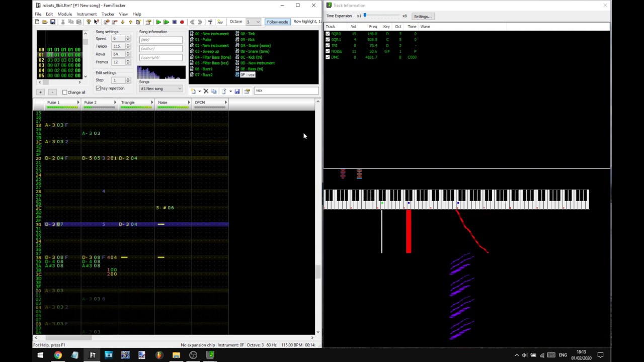Open configuration hammer icon
Image resolution: width=644 pixels, height=362 pixels.
[210, 22]
